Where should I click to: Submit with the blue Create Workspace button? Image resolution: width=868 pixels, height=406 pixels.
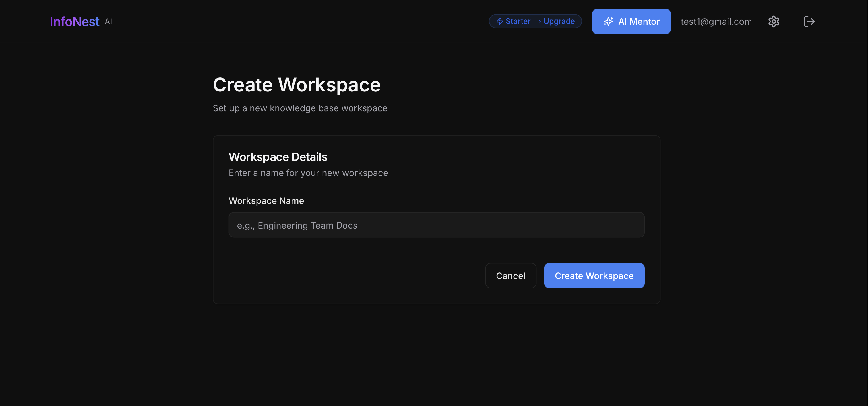[594, 276]
